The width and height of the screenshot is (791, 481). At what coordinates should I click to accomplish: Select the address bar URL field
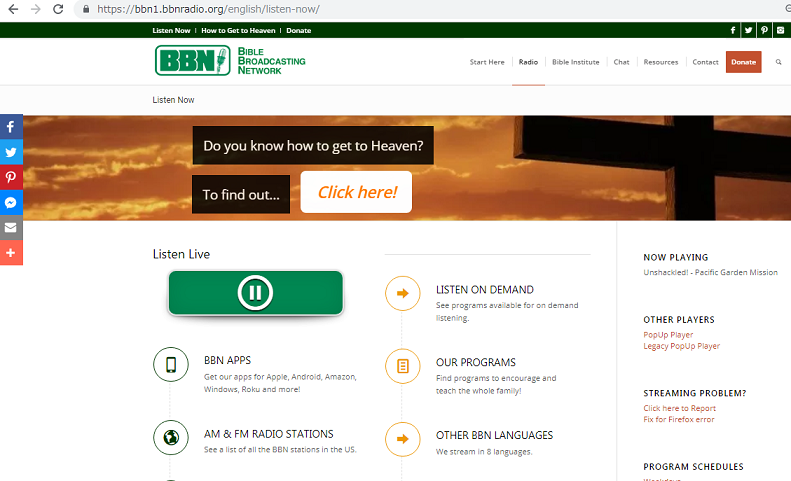coord(434,9)
